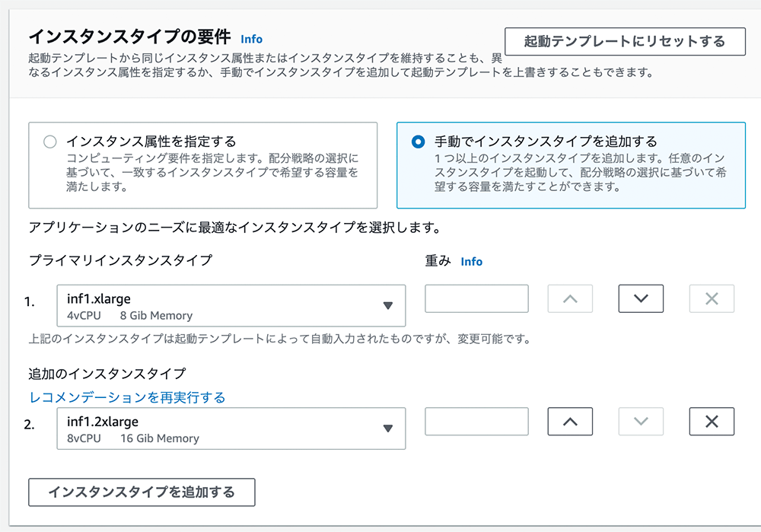The height and width of the screenshot is (532, 761).
Task: Click disabled up arrow for inf1.xlarge
Action: 570,298
